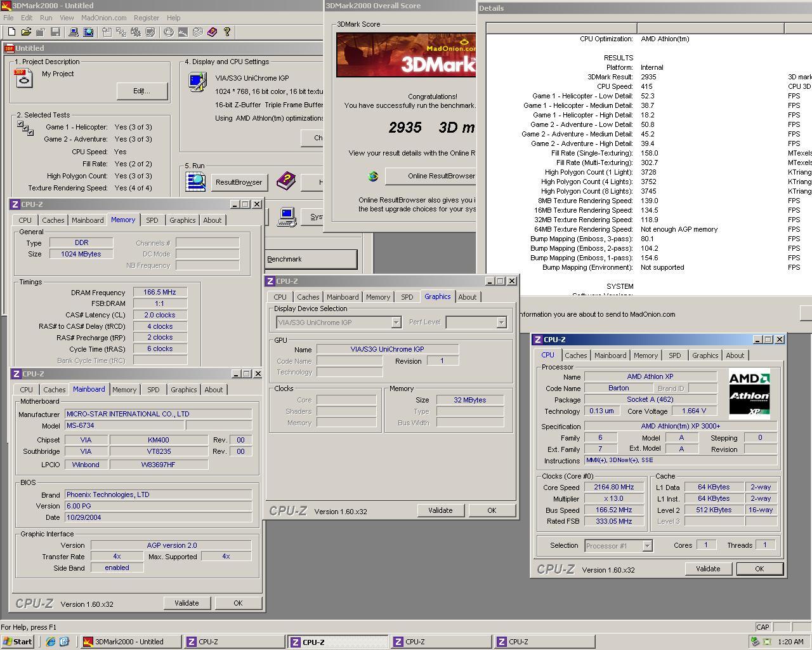Image resolution: width=812 pixels, height=650 pixels.
Task: Click the Benchmark button
Action: (x=311, y=259)
